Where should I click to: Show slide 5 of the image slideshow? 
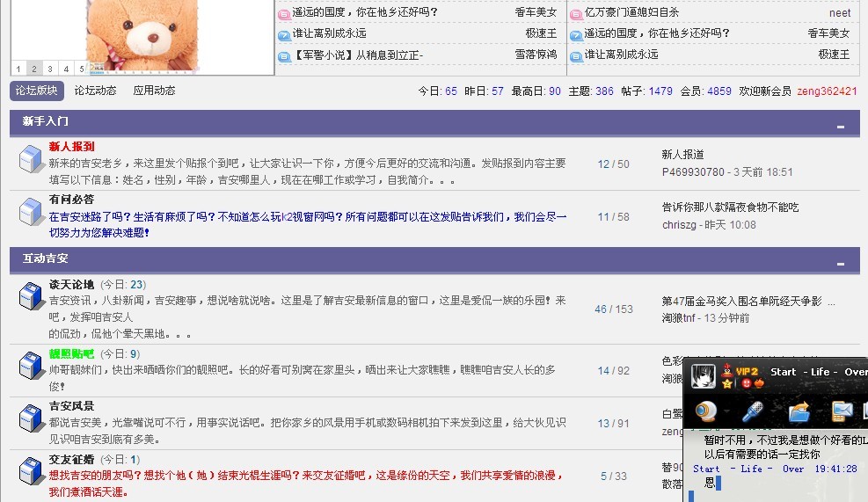[82, 69]
